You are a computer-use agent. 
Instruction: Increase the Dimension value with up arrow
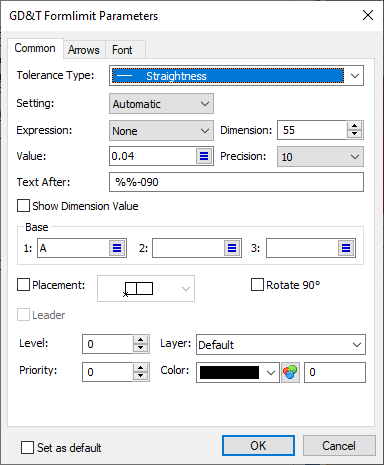pos(355,126)
